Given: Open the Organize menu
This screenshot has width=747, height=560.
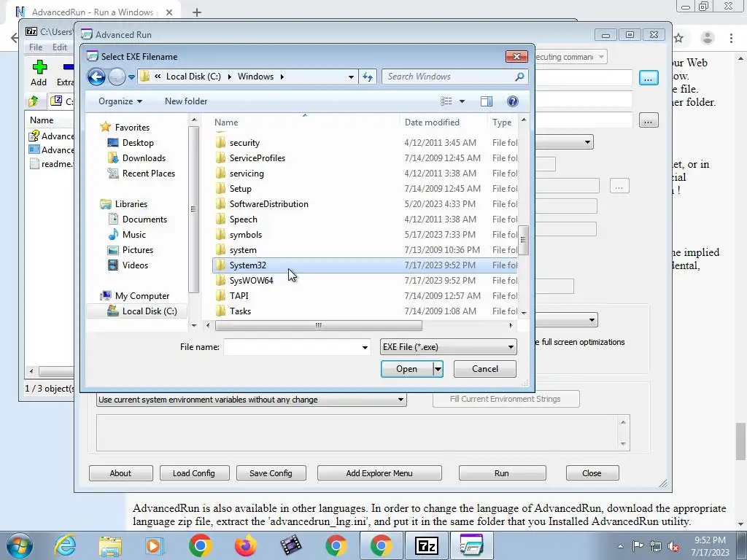Looking at the screenshot, I should pyautogui.click(x=120, y=101).
